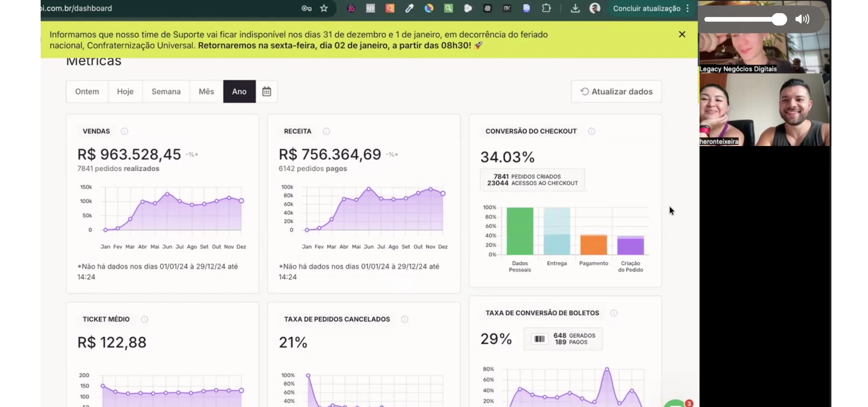The image size is (868, 407).
Task: Bookmark this page with the star icon
Action: click(324, 8)
